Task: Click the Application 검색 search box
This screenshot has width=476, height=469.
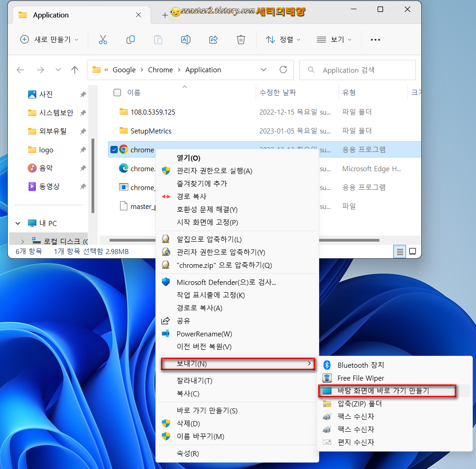Action: tap(357, 69)
